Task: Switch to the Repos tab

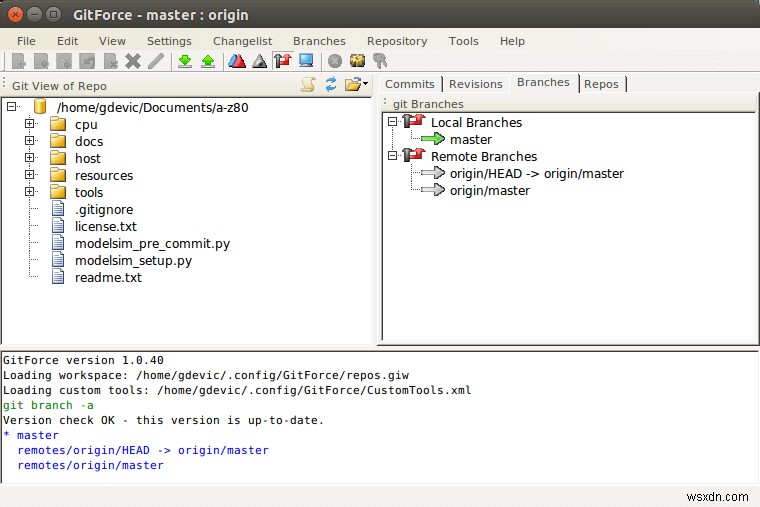Action: 602,84
